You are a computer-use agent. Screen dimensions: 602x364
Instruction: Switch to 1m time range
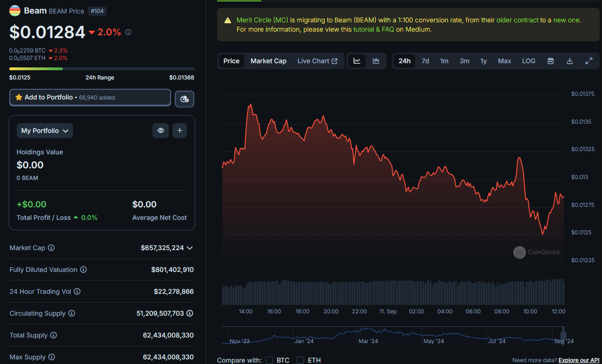tap(444, 61)
